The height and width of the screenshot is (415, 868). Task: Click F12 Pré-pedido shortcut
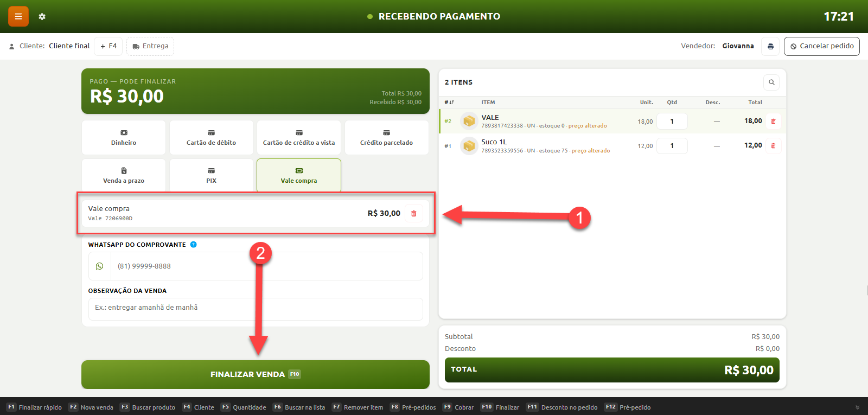click(x=628, y=407)
